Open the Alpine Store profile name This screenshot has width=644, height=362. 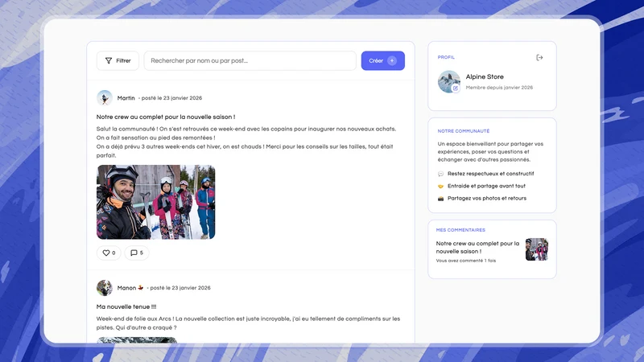click(x=485, y=76)
